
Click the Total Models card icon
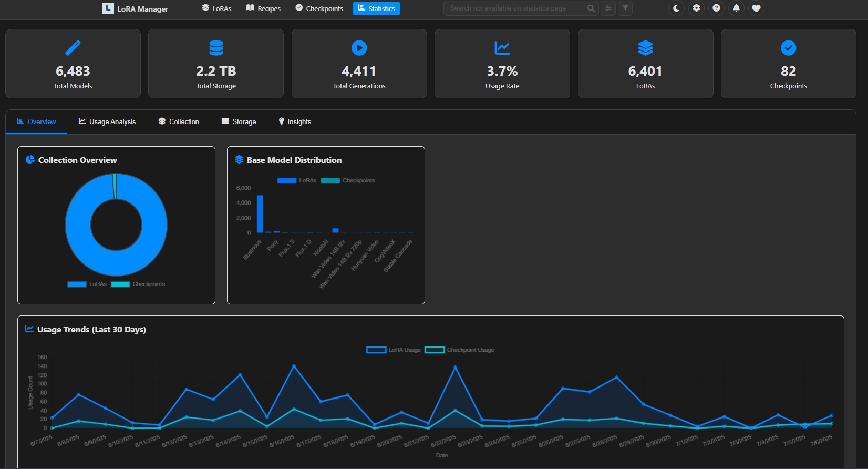pyautogui.click(x=73, y=48)
